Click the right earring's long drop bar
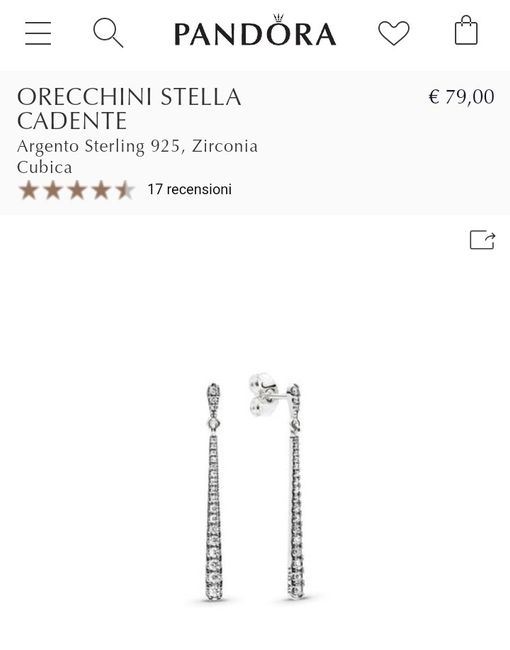Image resolution: width=510 pixels, height=650 pixels. coord(296,516)
